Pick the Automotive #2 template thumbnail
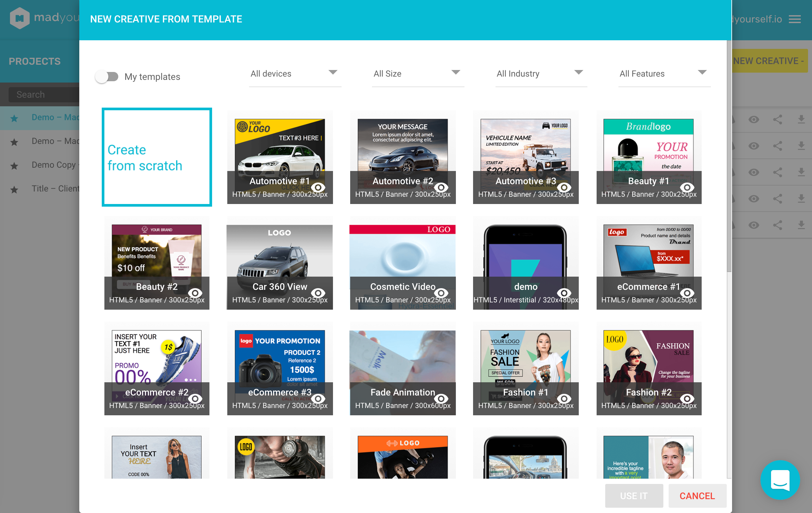812x513 pixels. pyautogui.click(x=403, y=157)
